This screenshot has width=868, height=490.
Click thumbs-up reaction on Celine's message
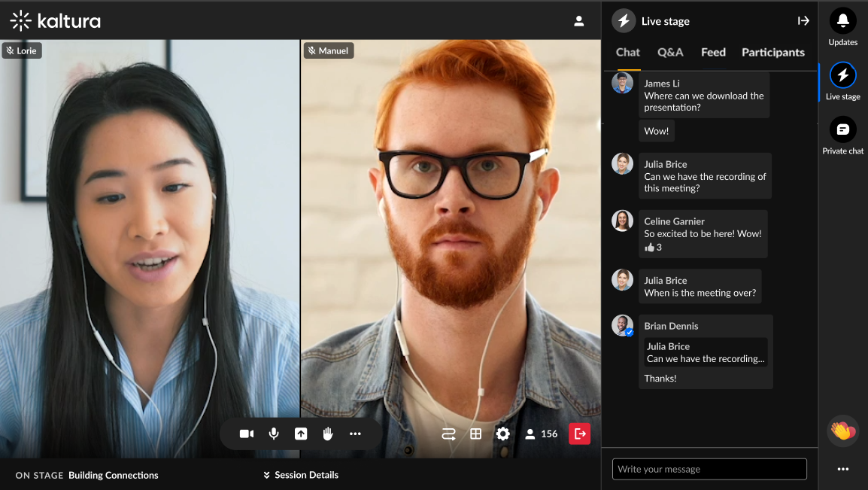click(653, 248)
